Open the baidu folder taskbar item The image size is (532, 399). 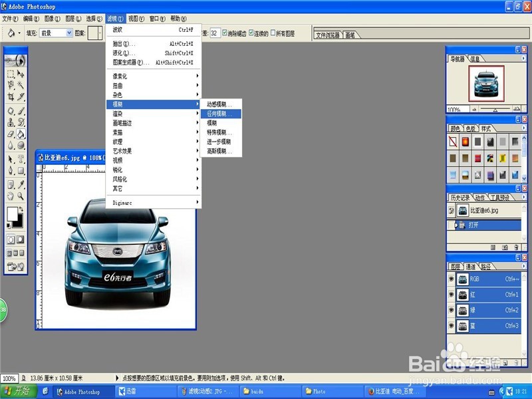click(270, 392)
